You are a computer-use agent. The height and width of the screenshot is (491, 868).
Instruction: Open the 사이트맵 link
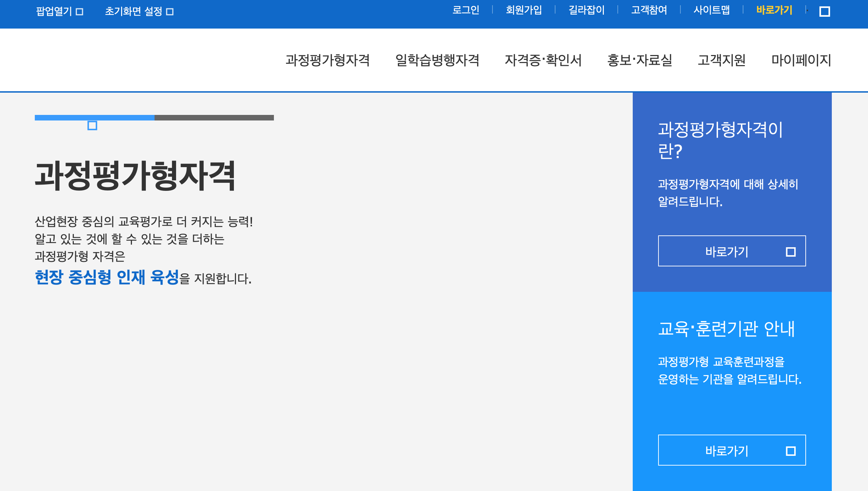tap(711, 10)
